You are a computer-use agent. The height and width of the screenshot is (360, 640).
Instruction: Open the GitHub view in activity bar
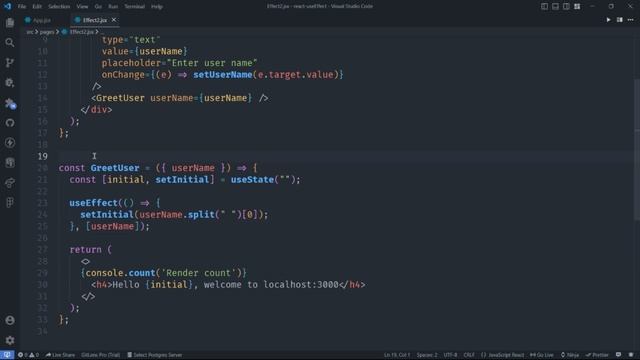pyautogui.click(x=10, y=122)
